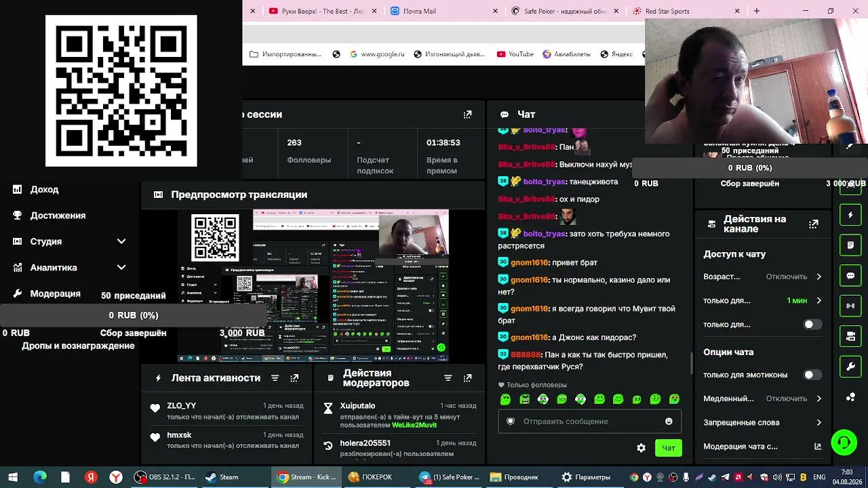868x488 pixels.
Task: Open the www.google.ru bookmark
Action: 377,54
